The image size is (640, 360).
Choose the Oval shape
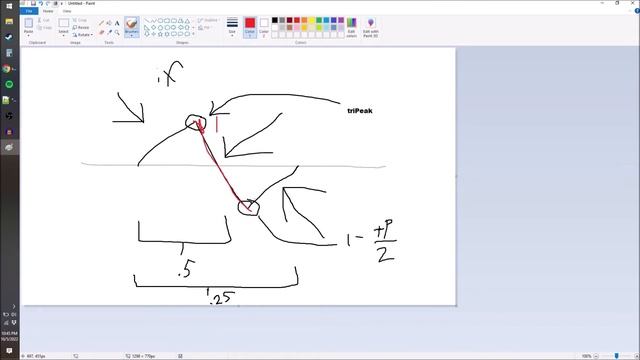[x=160, y=20]
